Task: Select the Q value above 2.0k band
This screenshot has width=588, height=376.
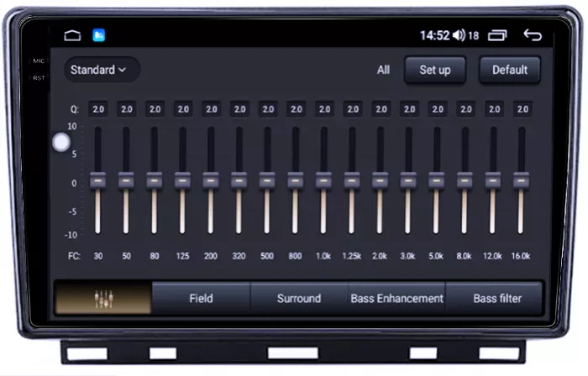Action: pos(381,109)
